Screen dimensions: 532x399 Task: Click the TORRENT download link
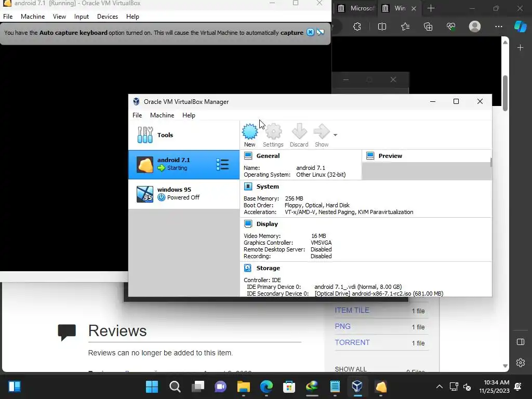[352, 342]
